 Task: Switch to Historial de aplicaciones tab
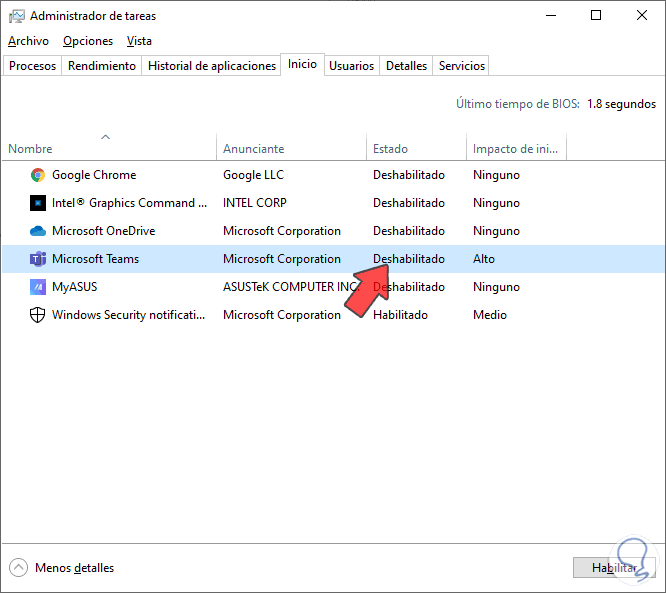click(x=212, y=66)
